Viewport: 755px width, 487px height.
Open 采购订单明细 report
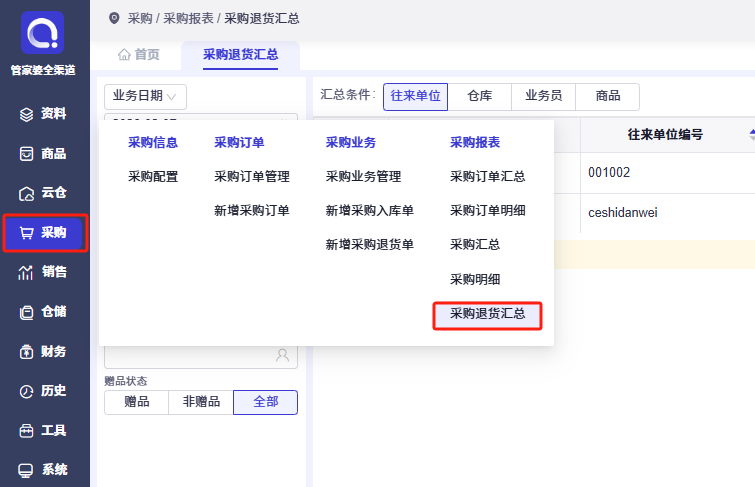click(487, 211)
